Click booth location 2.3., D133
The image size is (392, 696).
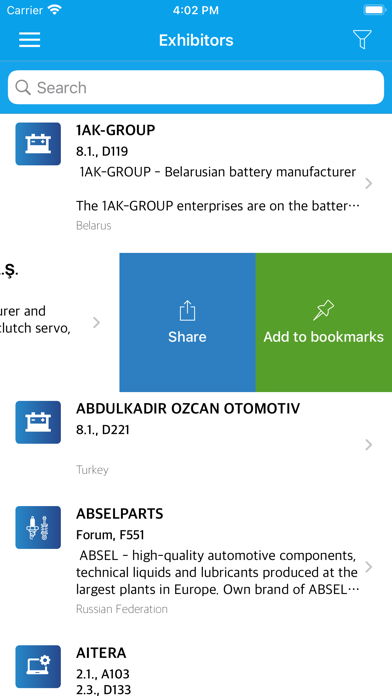click(103, 690)
